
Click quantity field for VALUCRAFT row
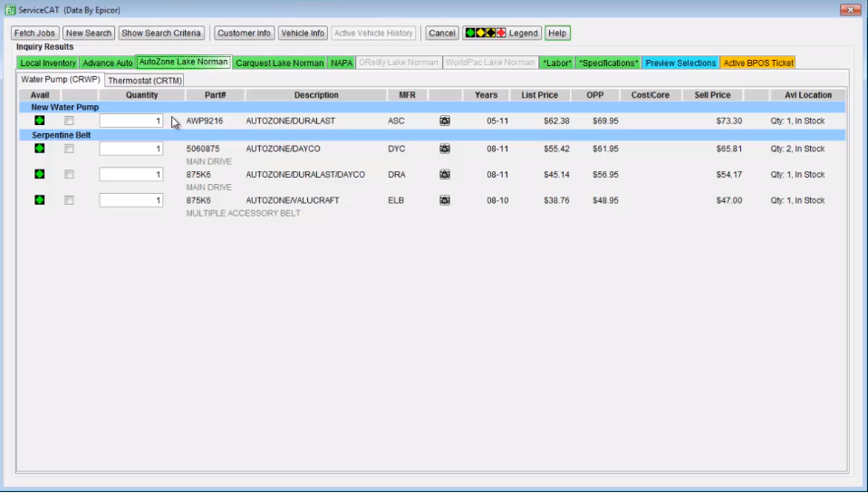131,200
